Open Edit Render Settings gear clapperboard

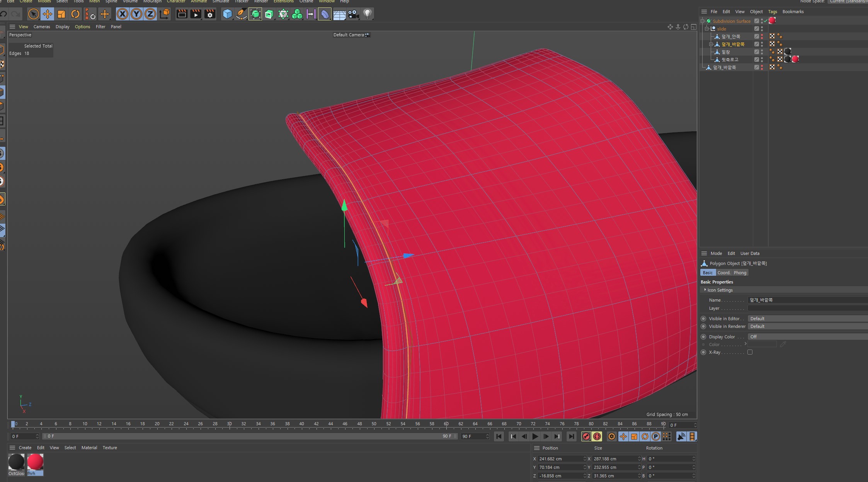pyautogui.click(x=210, y=14)
